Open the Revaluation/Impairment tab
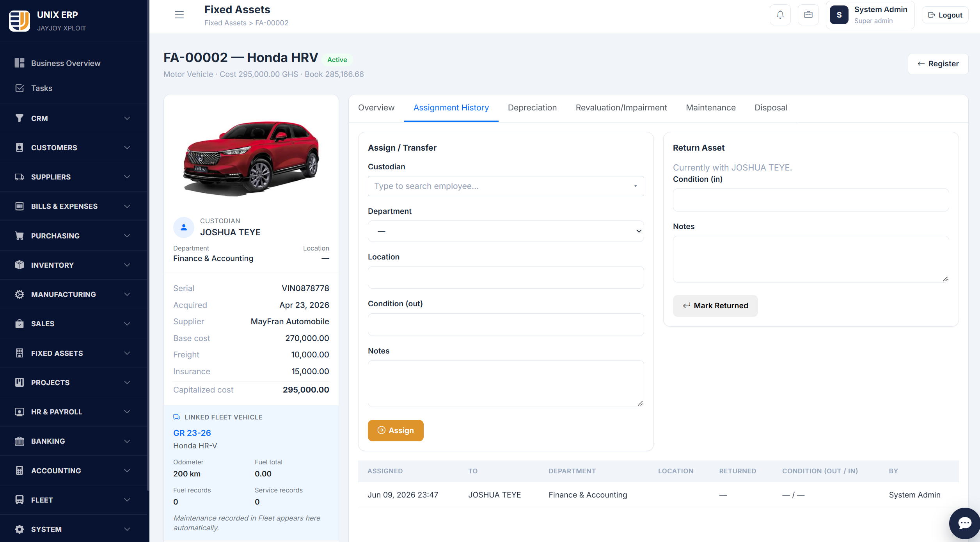 621,108
